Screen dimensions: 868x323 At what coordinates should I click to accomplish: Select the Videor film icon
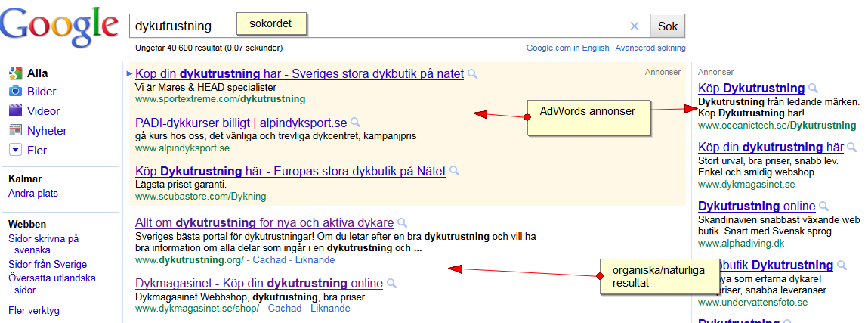coord(16,110)
